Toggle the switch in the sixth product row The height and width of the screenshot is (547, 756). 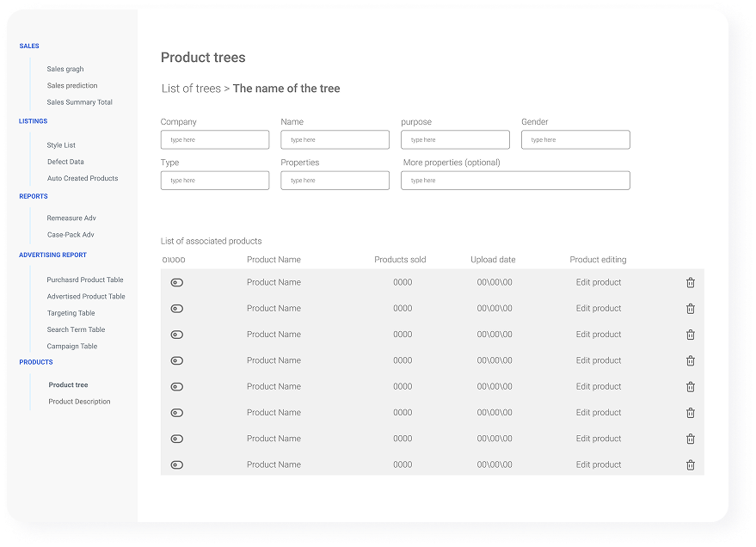click(177, 413)
